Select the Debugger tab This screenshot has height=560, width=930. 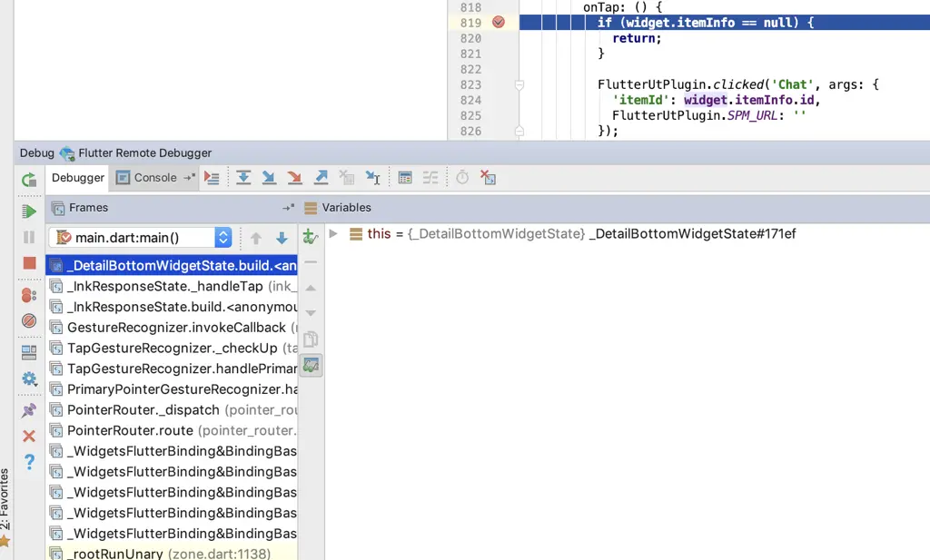(x=77, y=177)
